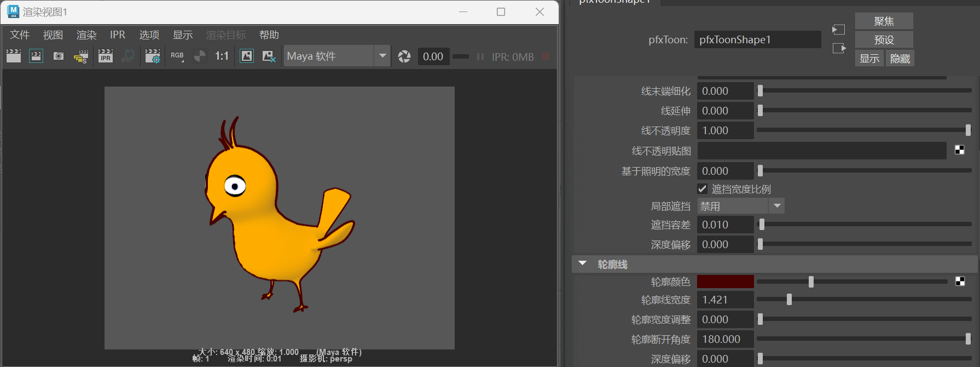Screen dimensions: 980x367
Task: Click the rendered chick image
Action: coord(280,217)
